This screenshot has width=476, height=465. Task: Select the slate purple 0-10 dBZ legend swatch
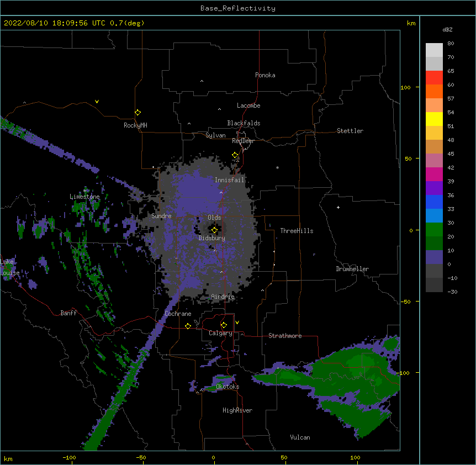click(x=434, y=257)
